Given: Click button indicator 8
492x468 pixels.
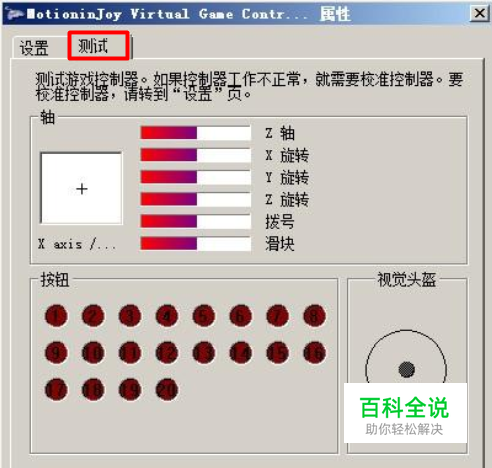Looking at the screenshot, I should pyautogui.click(x=314, y=316).
